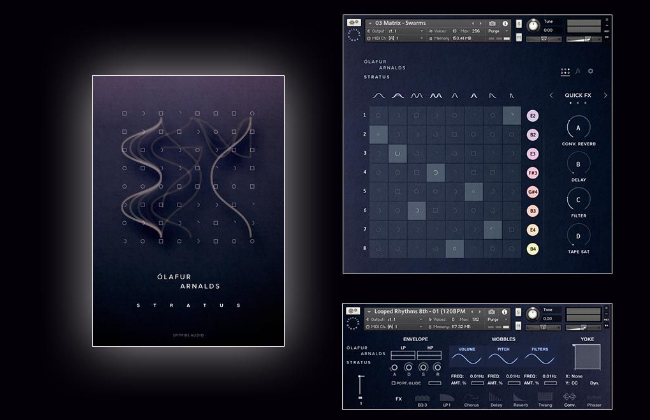Click the B4 note button

pyautogui.click(x=533, y=249)
